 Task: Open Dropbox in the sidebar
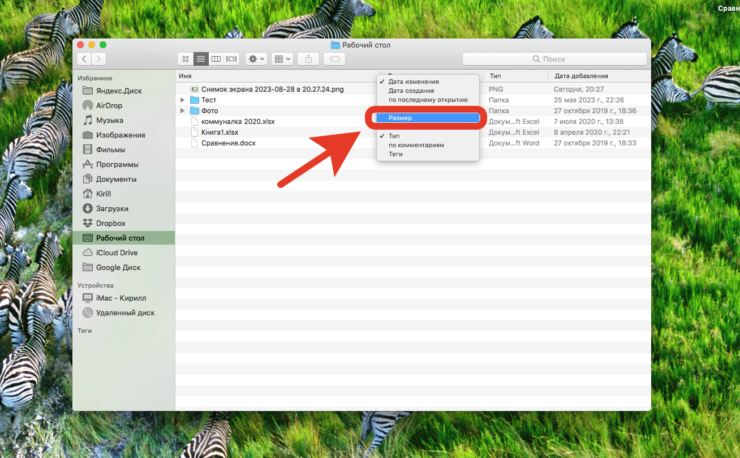[x=110, y=223]
